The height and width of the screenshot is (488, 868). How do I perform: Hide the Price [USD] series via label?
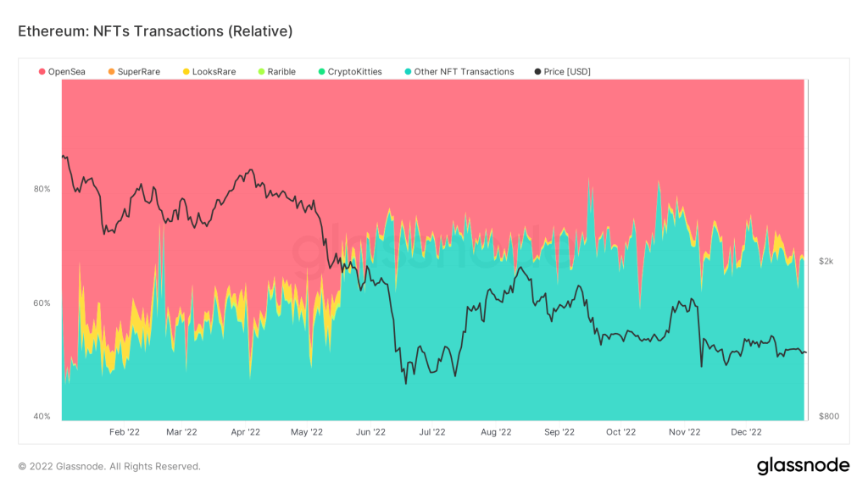[568, 72]
